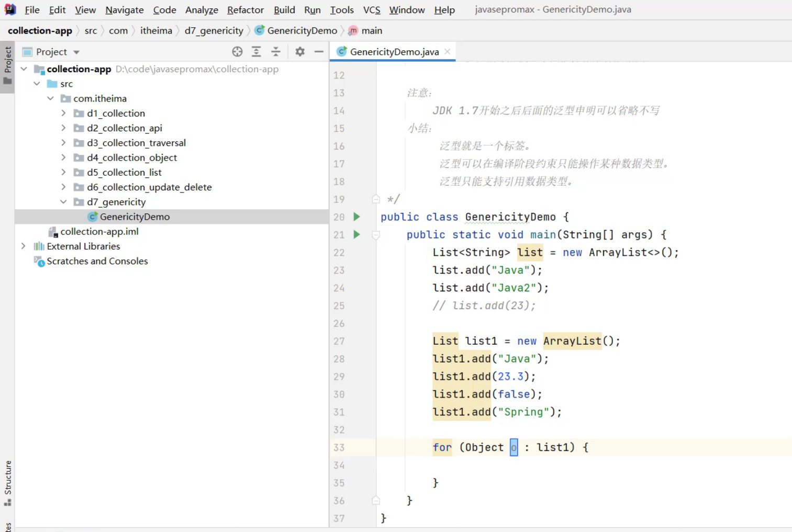This screenshot has height=532, width=792.
Task: Expand d5_collection_list package
Action: pos(63,172)
